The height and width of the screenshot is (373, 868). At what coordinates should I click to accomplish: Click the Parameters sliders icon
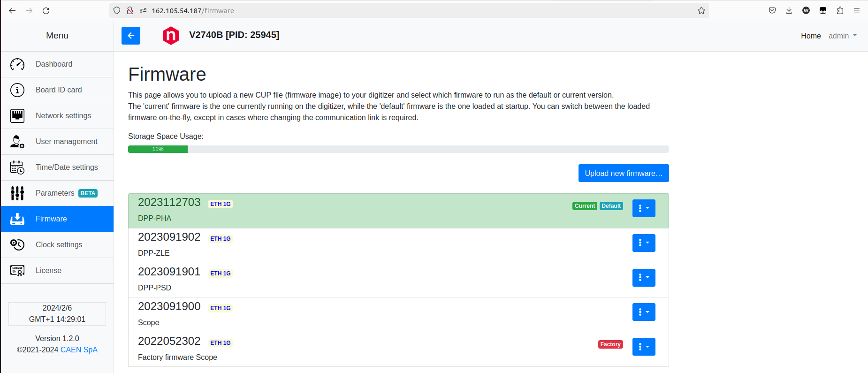pyautogui.click(x=17, y=193)
